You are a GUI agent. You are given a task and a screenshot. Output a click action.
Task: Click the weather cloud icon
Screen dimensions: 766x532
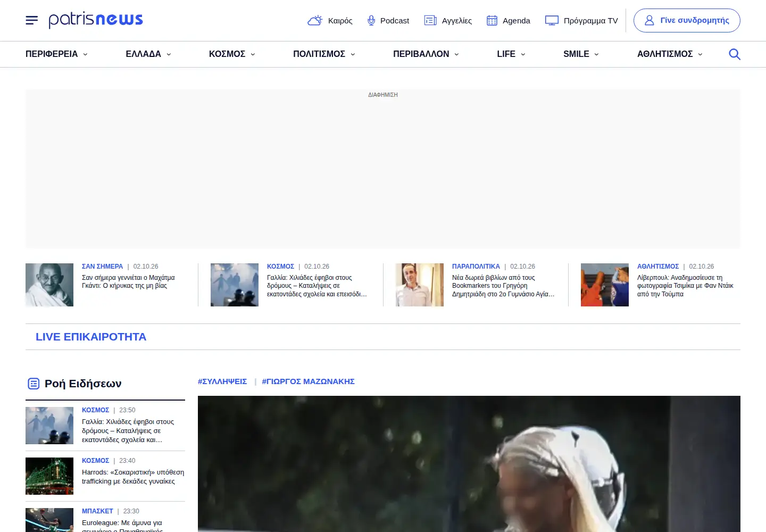click(x=315, y=20)
